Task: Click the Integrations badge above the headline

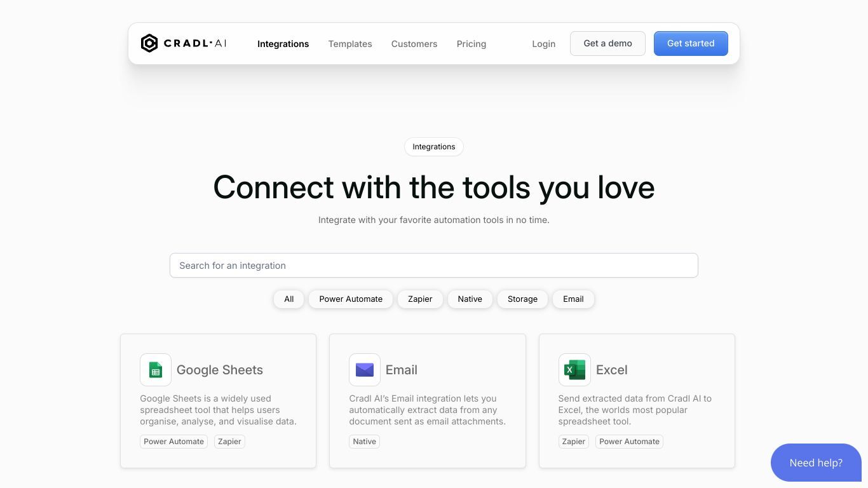Action: [434, 147]
